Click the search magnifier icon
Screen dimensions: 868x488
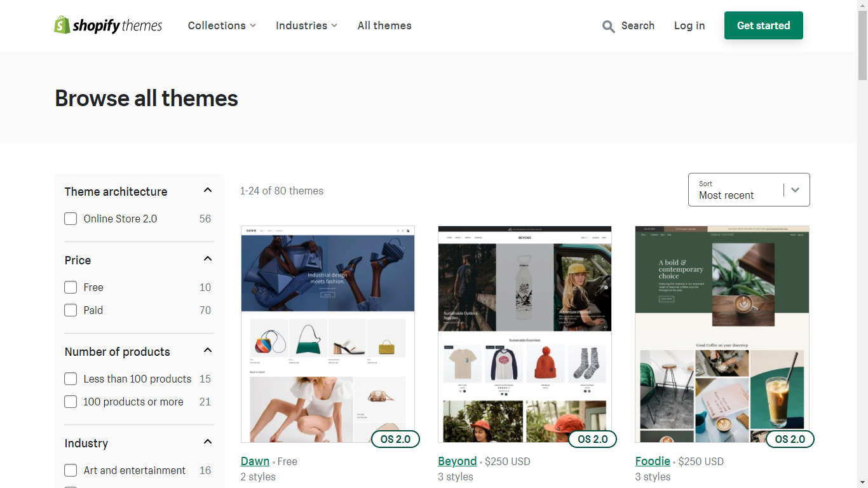coord(608,26)
